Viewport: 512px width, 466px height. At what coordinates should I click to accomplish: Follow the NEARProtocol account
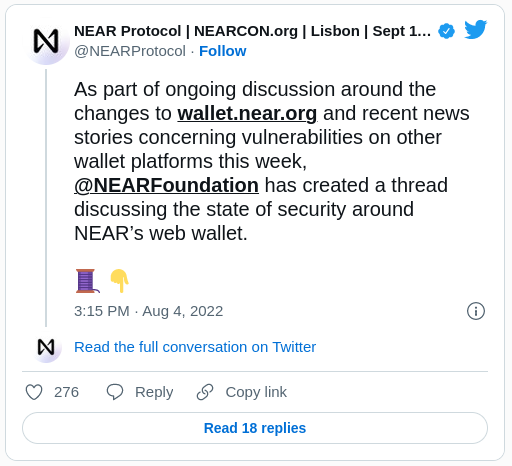[223, 51]
